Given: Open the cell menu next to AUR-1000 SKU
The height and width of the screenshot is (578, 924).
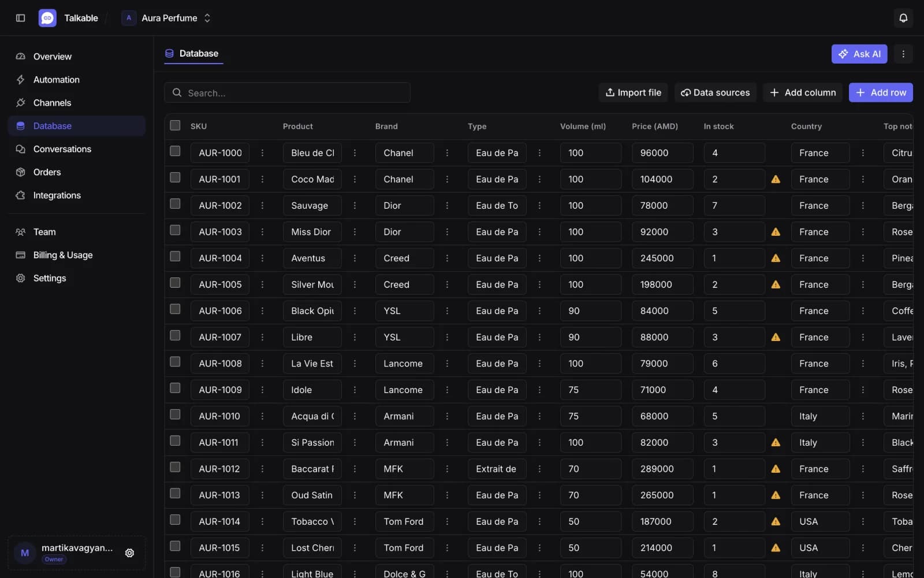Looking at the screenshot, I should [x=262, y=153].
